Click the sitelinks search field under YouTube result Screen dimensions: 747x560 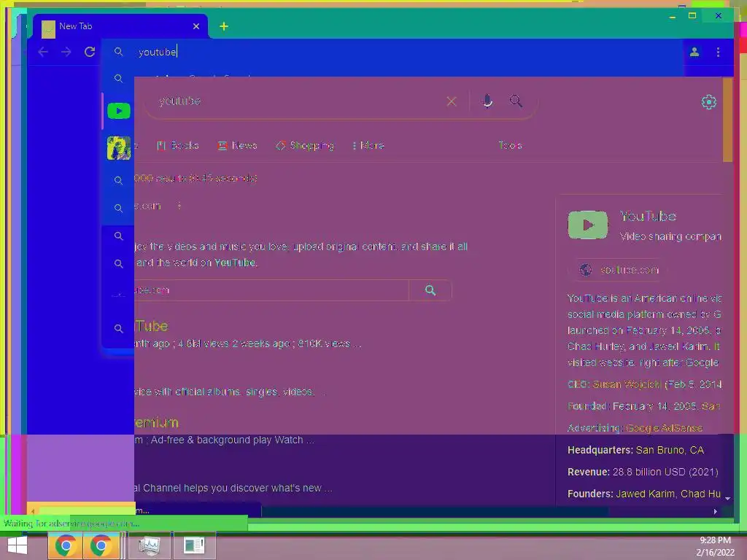271,290
